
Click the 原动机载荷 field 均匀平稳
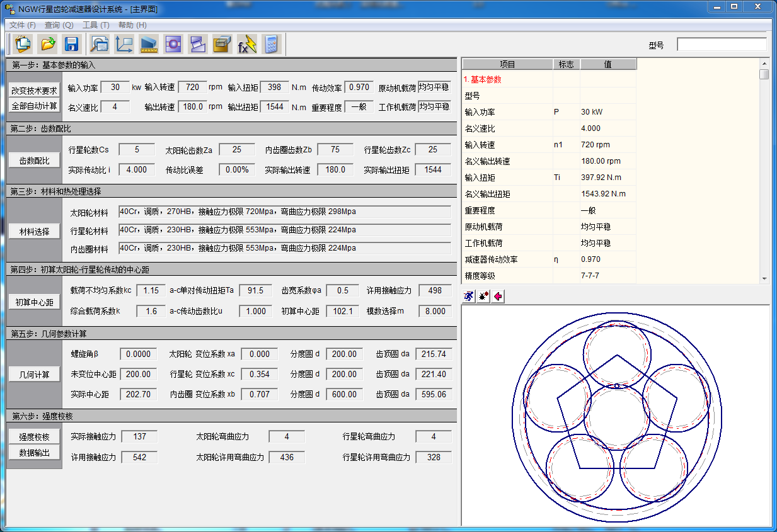pos(434,87)
